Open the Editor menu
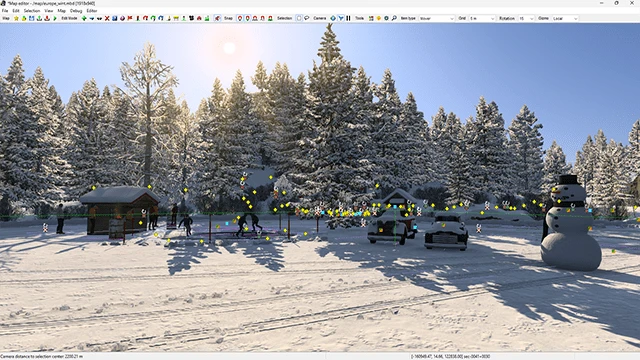Viewport: 640px width, 360px height. pos(92,11)
